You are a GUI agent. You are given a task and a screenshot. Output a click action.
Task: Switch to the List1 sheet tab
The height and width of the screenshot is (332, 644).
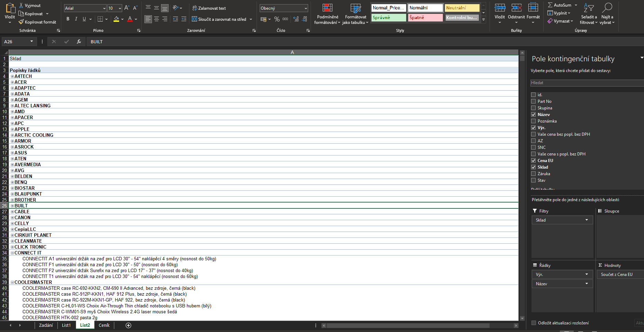pos(66,325)
